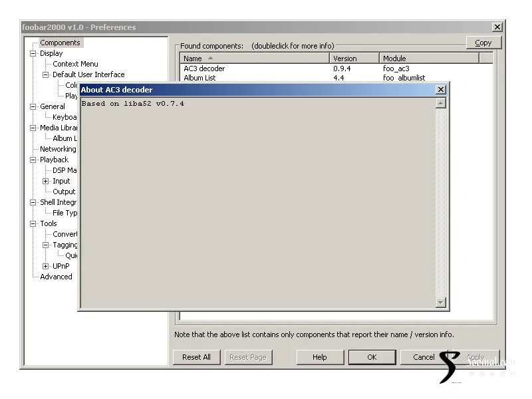Select the Media Library tree item
The image size is (532, 399).
pos(59,128)
